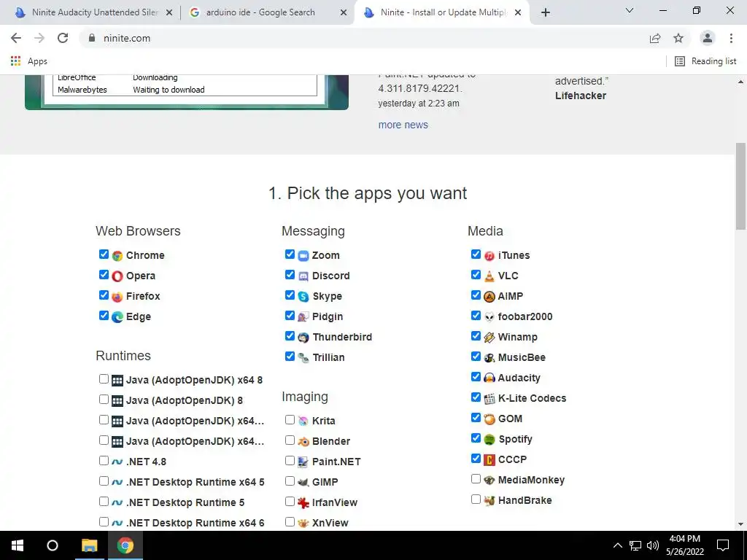The image size is (747, 560).
Task: Click the foobar2000 alien icon
Action: point(489,317)
